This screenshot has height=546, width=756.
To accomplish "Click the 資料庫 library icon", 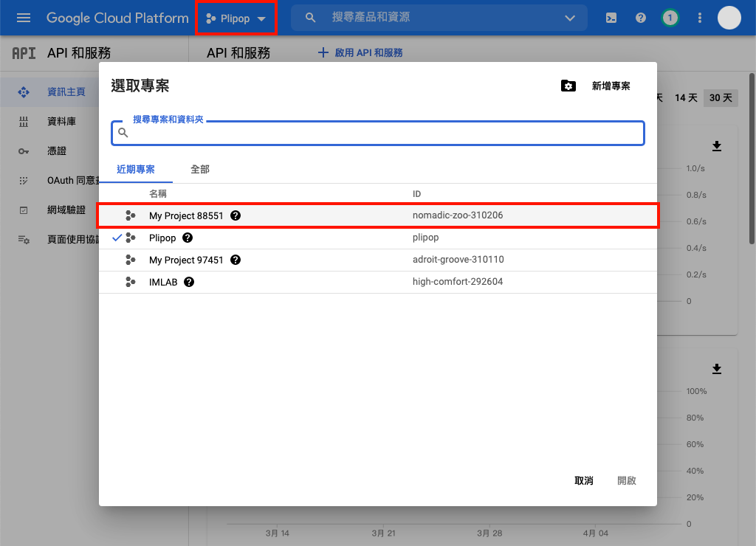I will click(x=24, y=122).
